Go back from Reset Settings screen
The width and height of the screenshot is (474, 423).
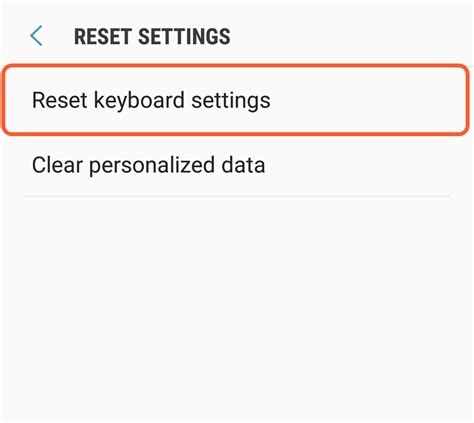coord(36,36)
